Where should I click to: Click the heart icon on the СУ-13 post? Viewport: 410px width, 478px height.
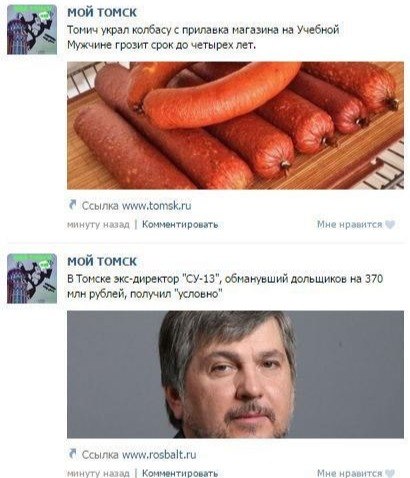[390, 473]
